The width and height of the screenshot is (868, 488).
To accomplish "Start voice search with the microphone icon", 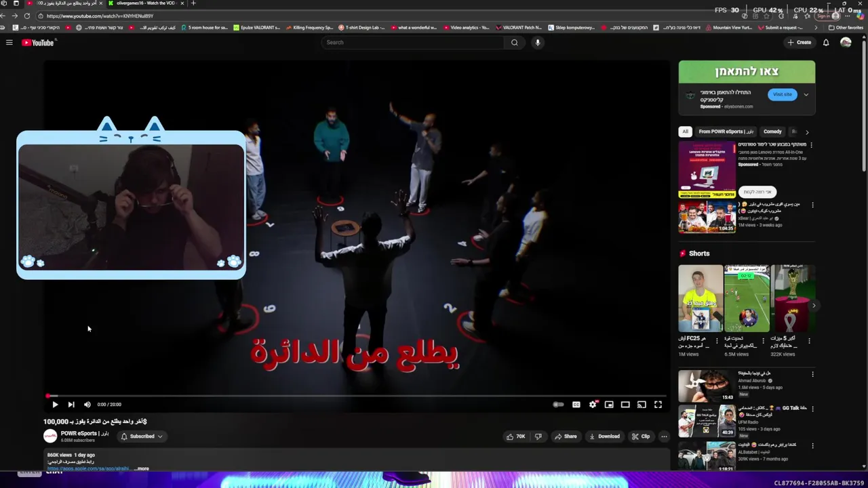I will pos(538,43).
